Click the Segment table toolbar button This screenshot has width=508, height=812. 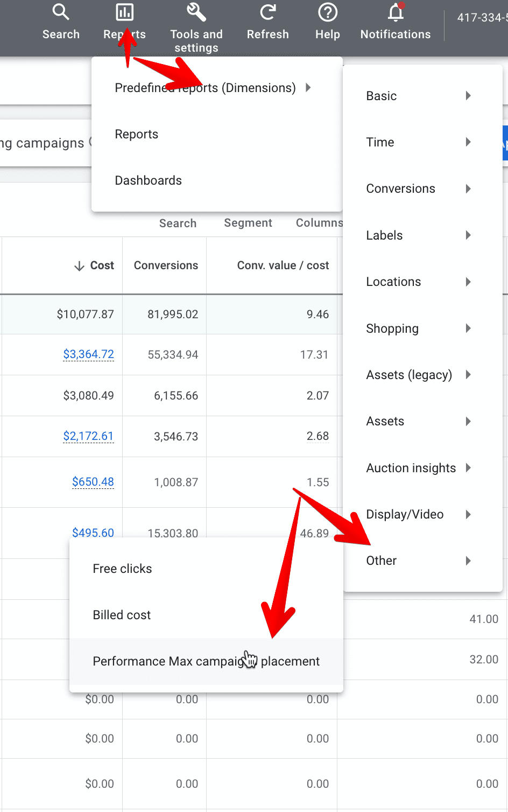point(248,223)
